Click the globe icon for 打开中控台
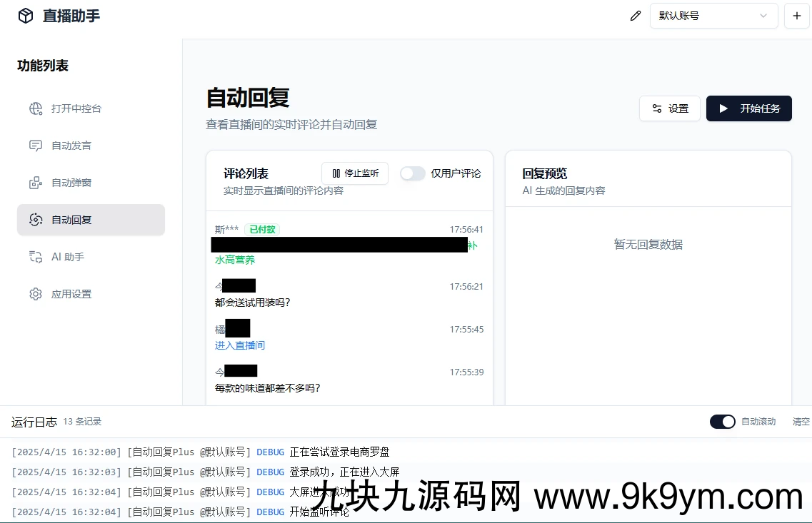 click(x=36, y=108)
